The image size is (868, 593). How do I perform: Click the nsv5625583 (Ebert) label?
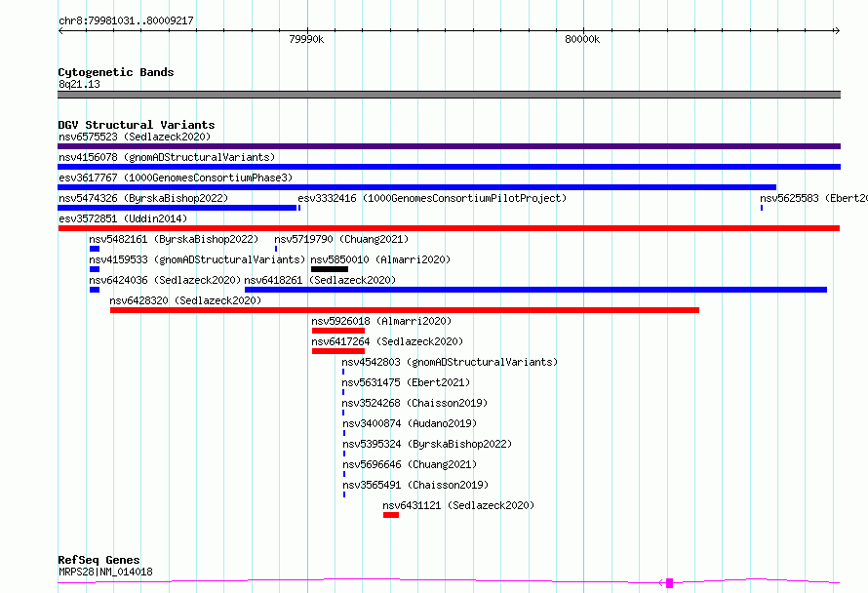pyautogui.click(x=813, y=198)
